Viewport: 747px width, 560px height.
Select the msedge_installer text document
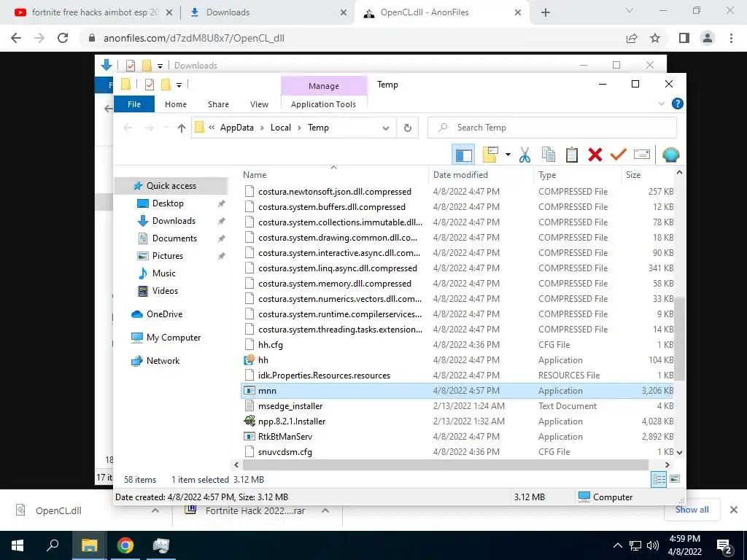[x=290, y=405]
